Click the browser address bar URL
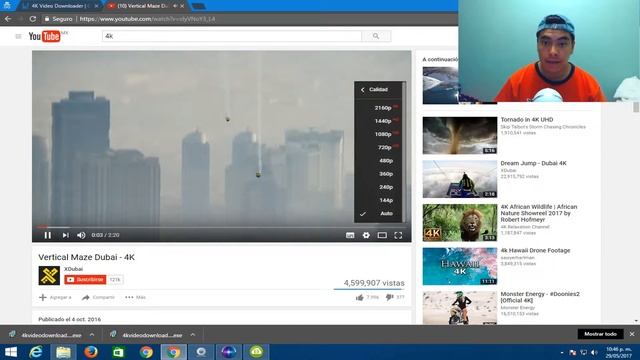 pyautogui.click(x=147, y=19)
